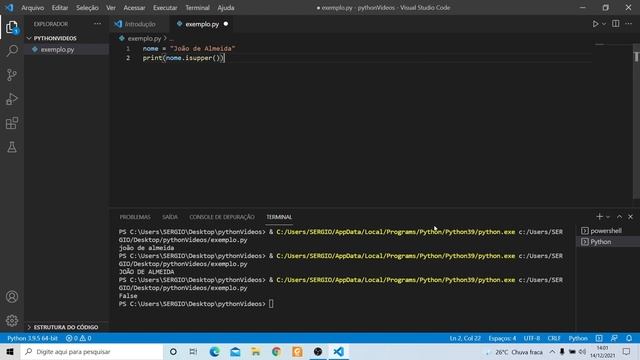Click the editor vertical scrollbar
The height and width of the screenshot is (360, 640).
click(636, 122)
